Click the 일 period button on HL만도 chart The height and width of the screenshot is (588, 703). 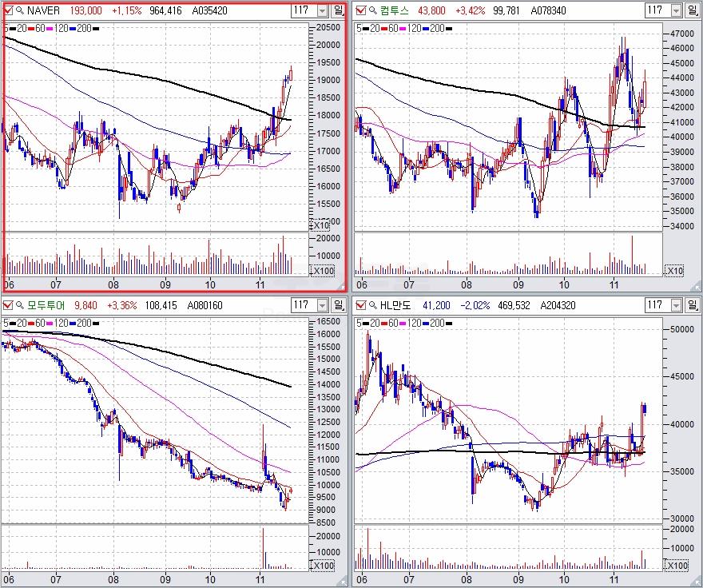tap(692, 305)
